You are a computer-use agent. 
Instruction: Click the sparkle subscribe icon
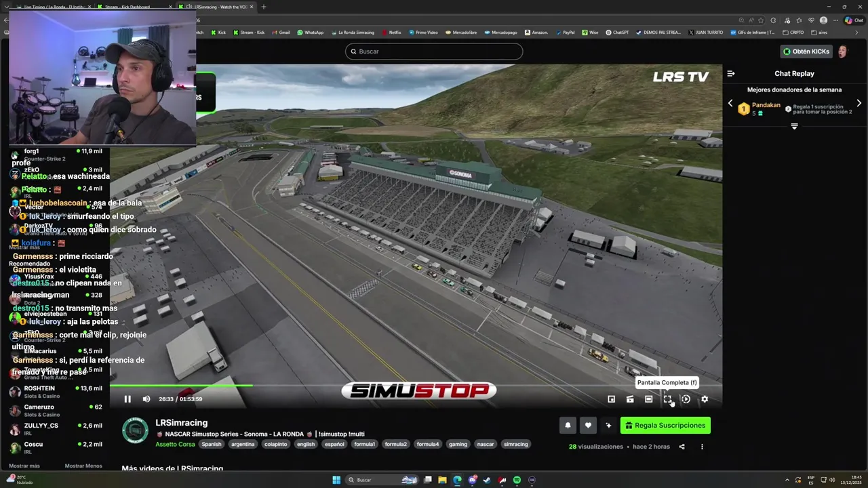tap(608, 426)
